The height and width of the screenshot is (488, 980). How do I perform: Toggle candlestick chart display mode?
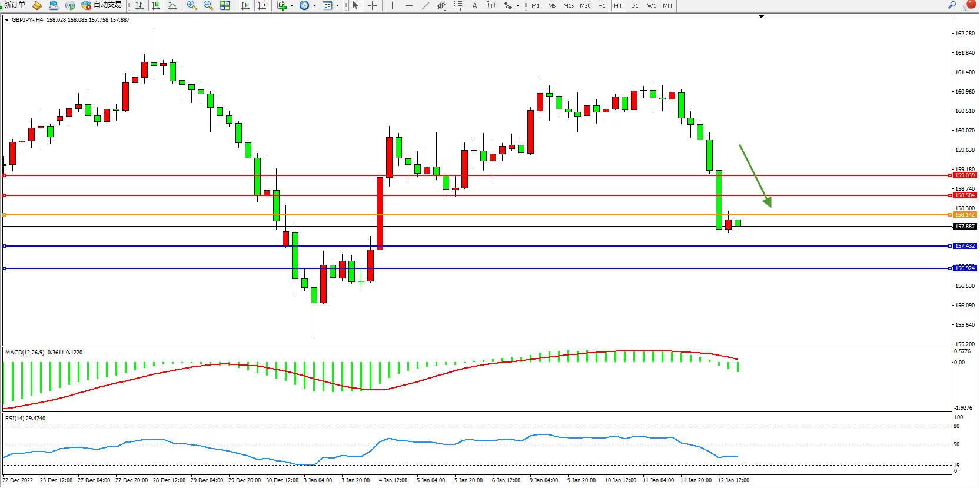[156, 5]
